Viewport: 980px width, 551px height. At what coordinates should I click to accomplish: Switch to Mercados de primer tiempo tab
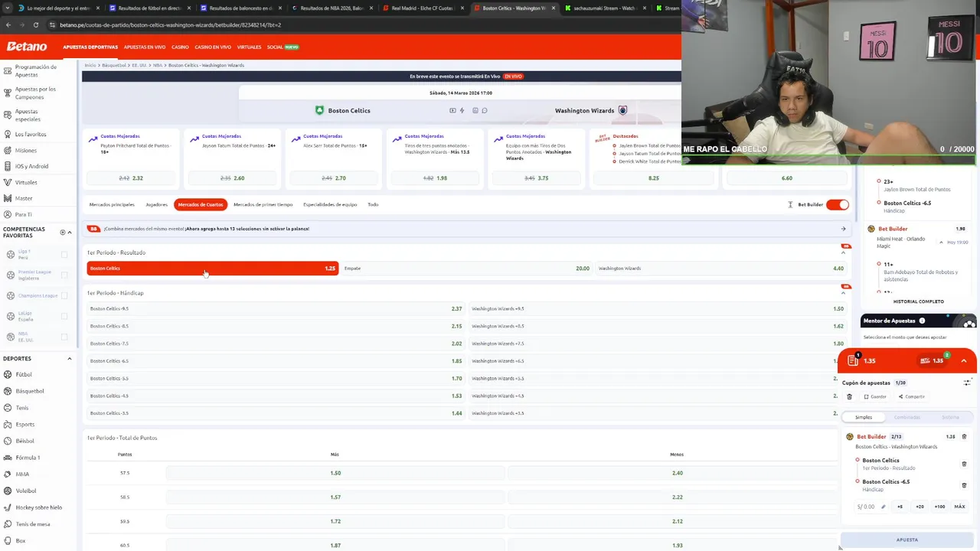(x=263, y=204)
